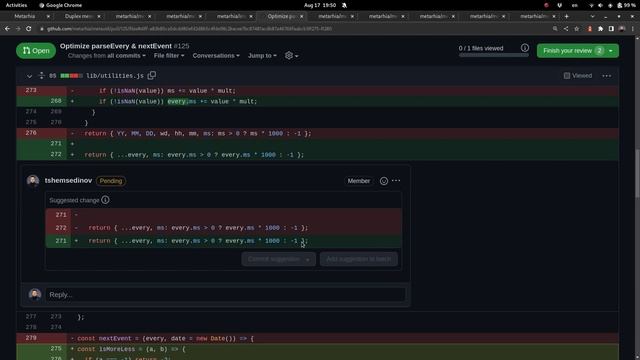The image size is (640, 360).
Task: Close the Duplex tab
Action: 99,16
